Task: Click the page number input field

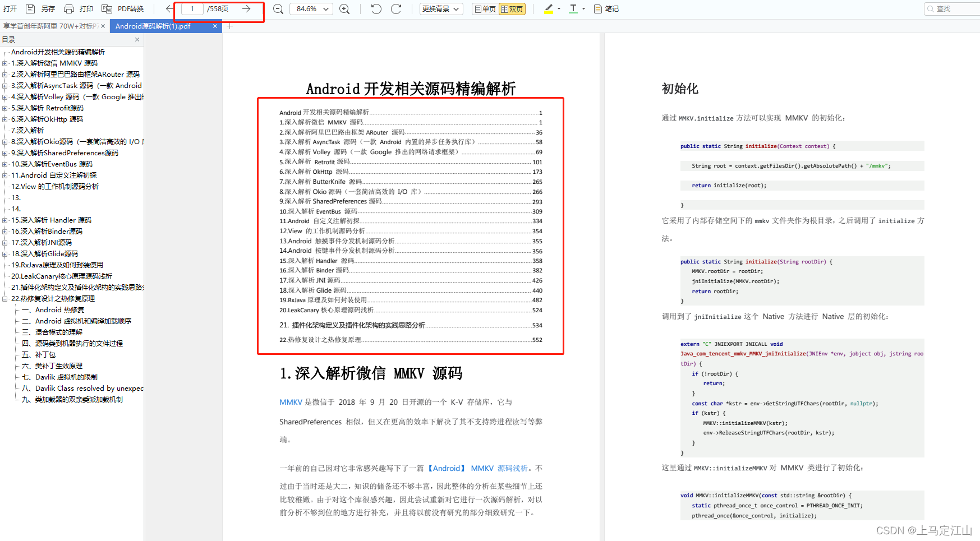Action: point(192,9)
